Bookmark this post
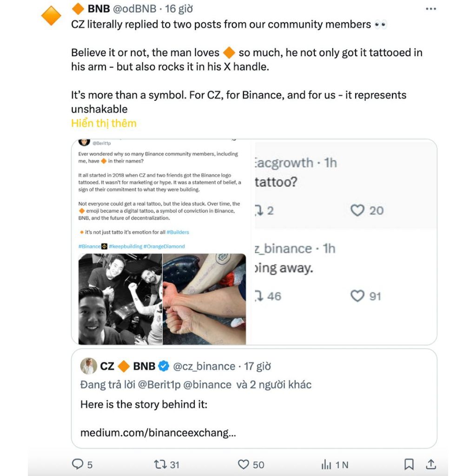476x476 pixels. pyautogui.click(x=409, y=464)
